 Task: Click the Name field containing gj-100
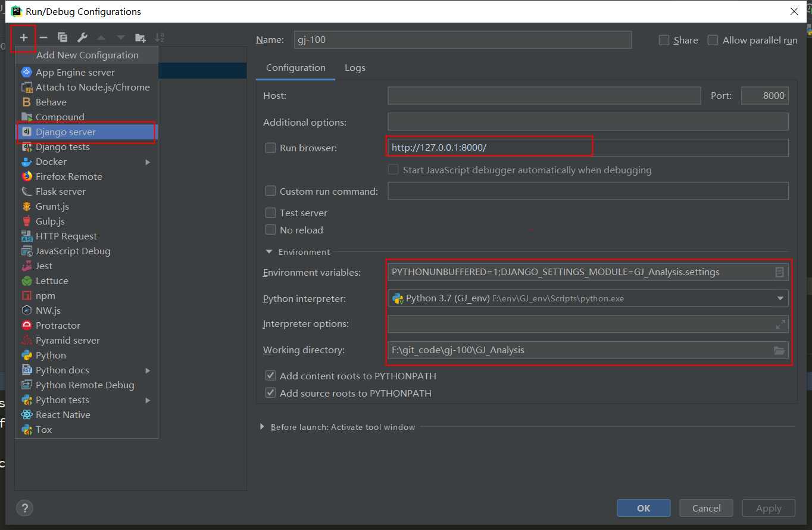[463, 40]
